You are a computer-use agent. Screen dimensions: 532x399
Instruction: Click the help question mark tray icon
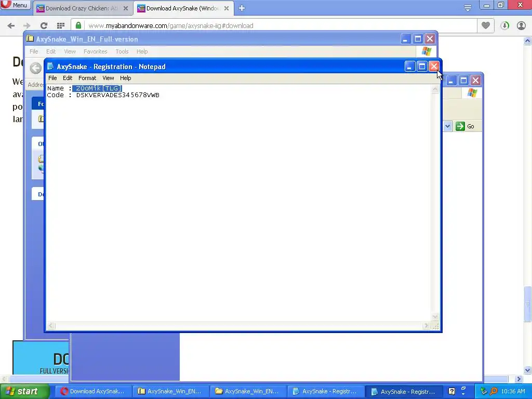(x=451, y=392)
